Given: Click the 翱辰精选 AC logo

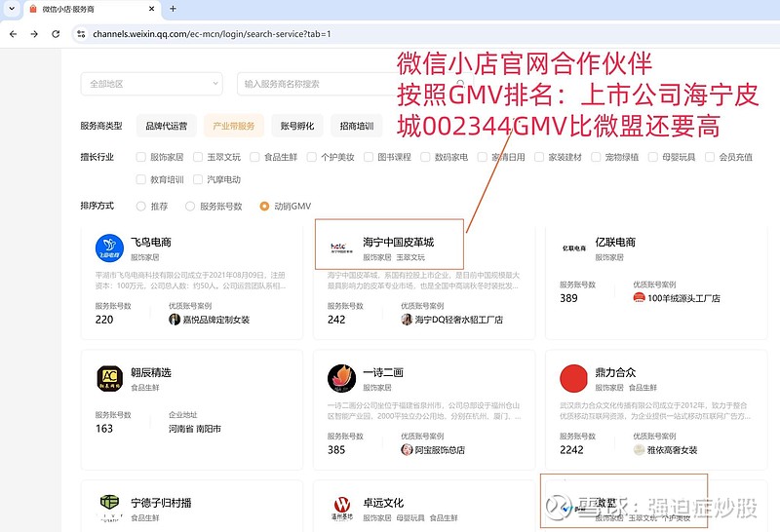Looking at the screenshot, I should pos(109,378).
